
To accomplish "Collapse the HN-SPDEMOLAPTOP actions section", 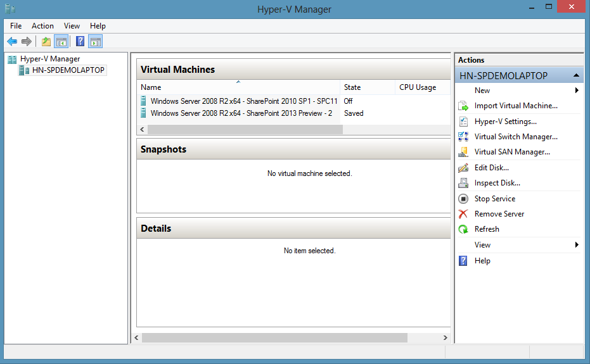I will pos(576,75).
